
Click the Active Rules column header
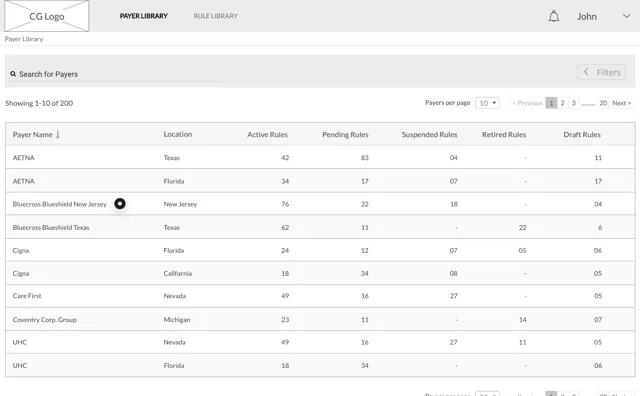(267, 134)
